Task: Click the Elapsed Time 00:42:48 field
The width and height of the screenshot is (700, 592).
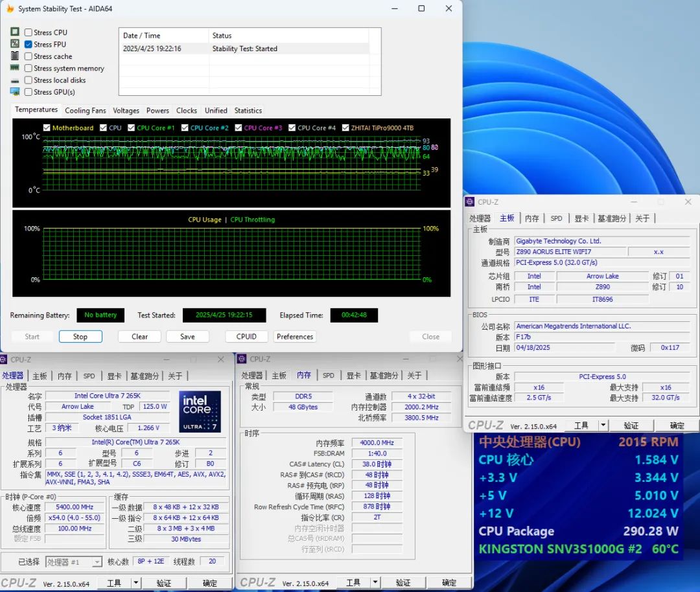Action: click(x=354, y=315)
